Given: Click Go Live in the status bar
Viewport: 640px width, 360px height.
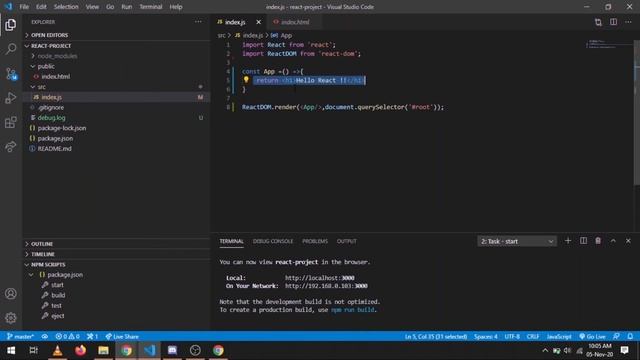Looking at the screenshot, I should coord(592,336).
